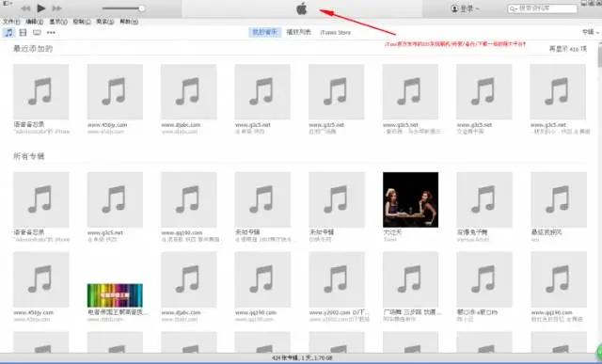Open the mini-player menu at top-left corner
The height and width of the screenshot is (364, 602).
[x=8, y=3]
